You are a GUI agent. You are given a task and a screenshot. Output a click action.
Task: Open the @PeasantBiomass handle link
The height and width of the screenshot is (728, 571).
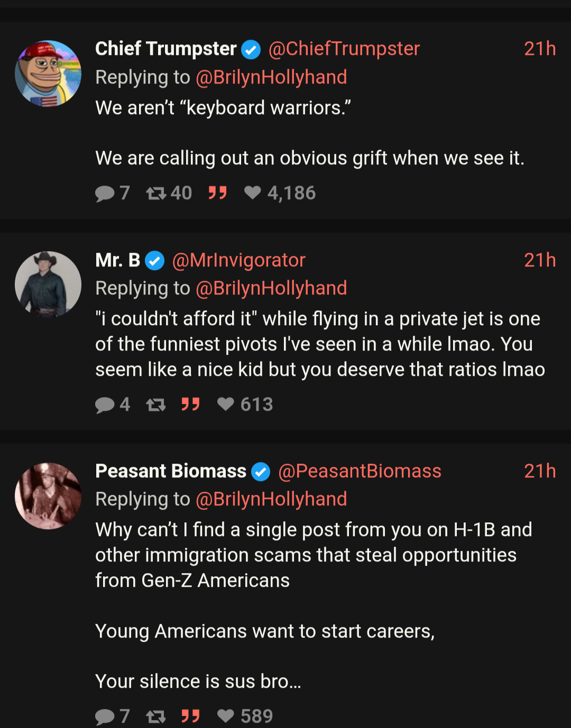pos(360,471)
